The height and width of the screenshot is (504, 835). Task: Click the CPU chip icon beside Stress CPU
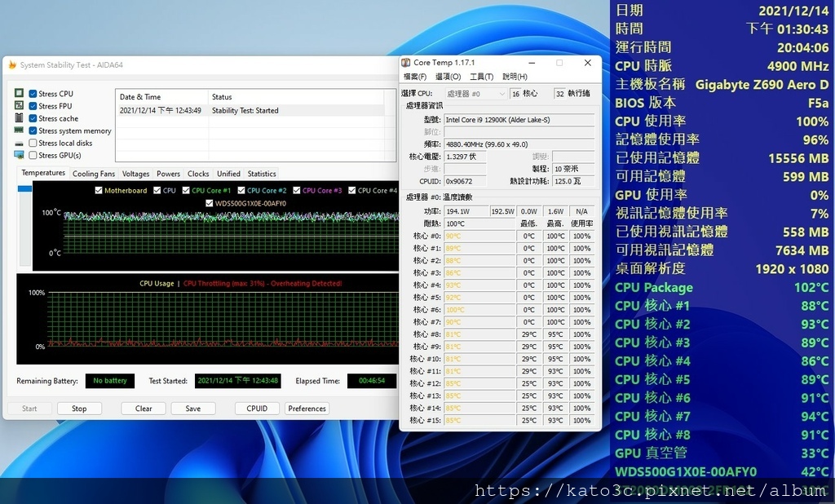20,93
